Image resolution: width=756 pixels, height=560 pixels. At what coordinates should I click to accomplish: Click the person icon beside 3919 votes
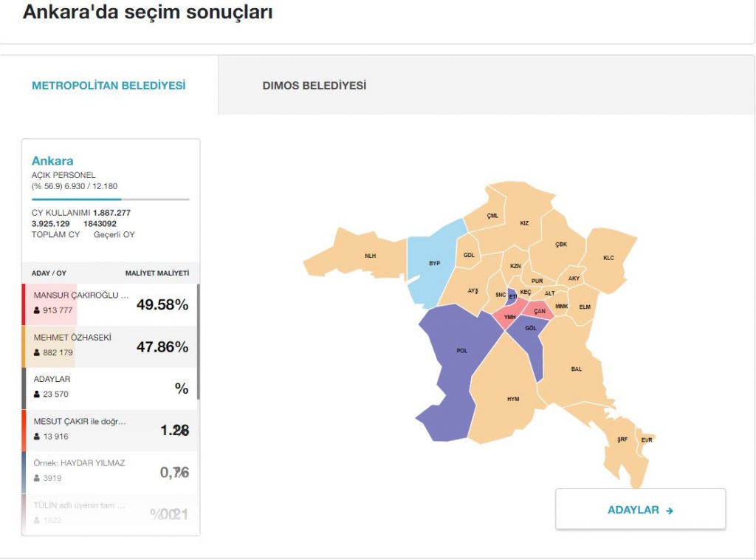tap(37, 478)
